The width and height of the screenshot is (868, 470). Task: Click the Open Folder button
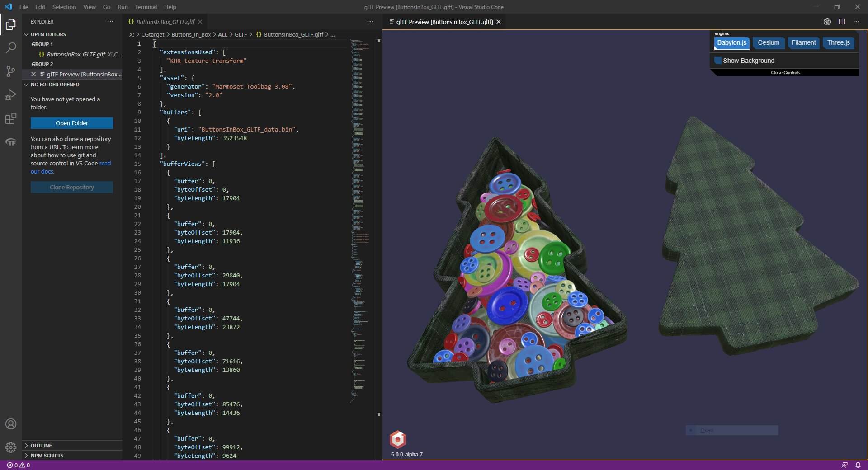click(72, 123)
